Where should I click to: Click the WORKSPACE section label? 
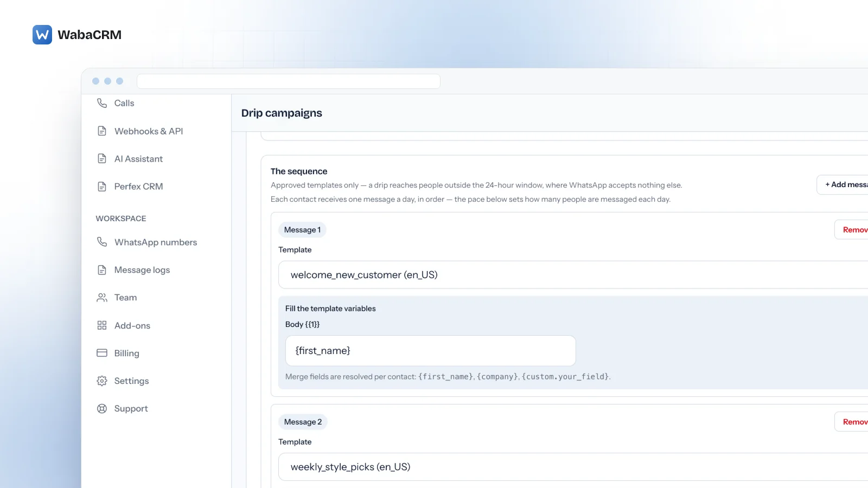click(x=121, y=219)
